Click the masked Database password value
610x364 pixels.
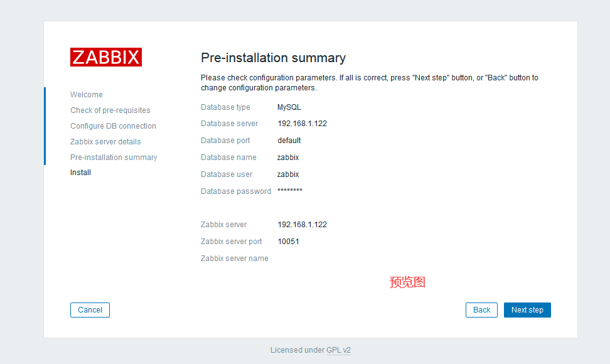[290, 191]
